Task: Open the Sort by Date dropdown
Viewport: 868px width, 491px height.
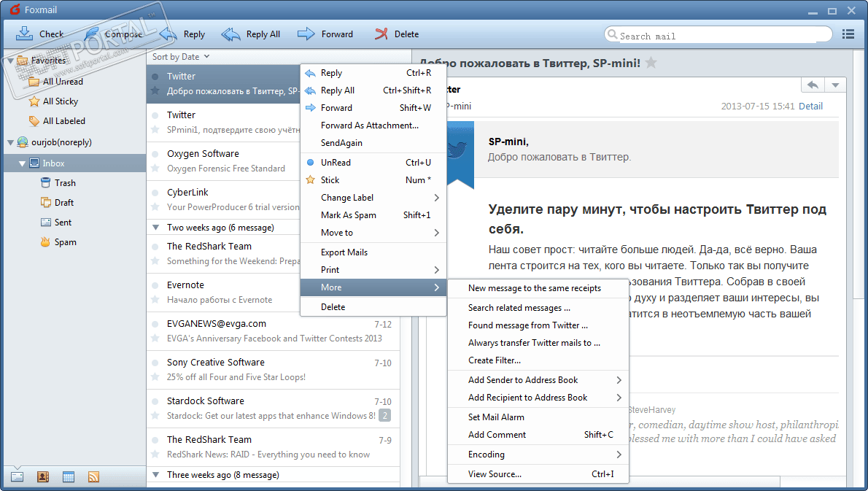Action: pos(181,56)
